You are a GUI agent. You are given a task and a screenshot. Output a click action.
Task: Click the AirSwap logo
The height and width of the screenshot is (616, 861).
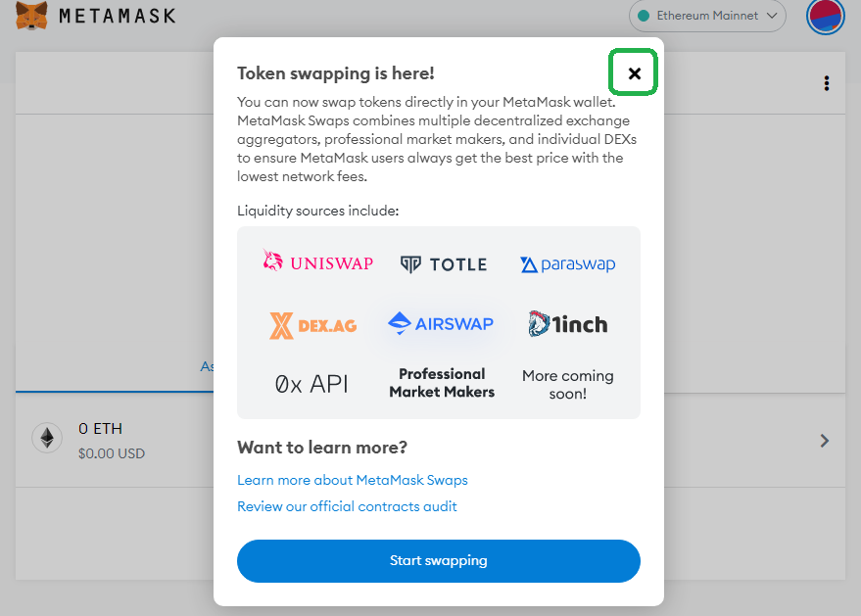click(441, 323)
